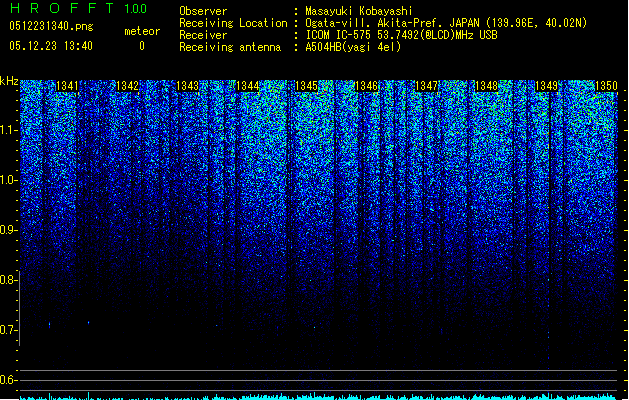Image resolution: width=629 pixels, height=400 pixels.
Task: Click the 1346 time marker
Action: pos(366,86)
